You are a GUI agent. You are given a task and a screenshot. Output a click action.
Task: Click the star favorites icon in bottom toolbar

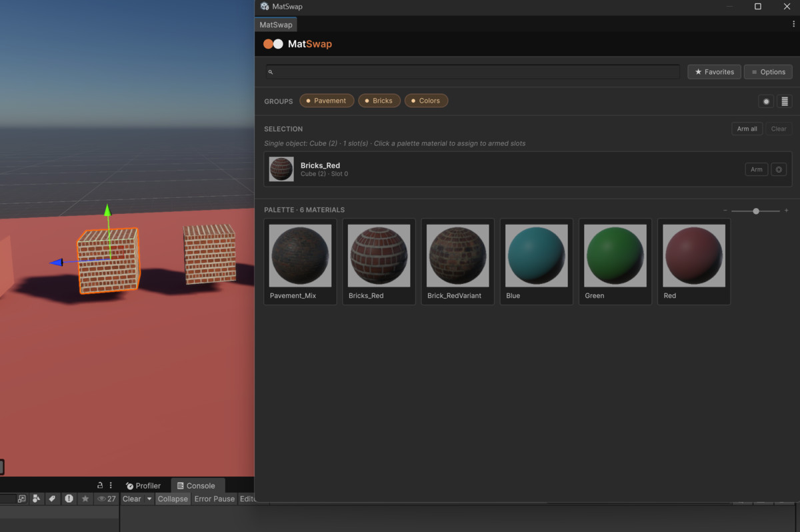[85, 499]
